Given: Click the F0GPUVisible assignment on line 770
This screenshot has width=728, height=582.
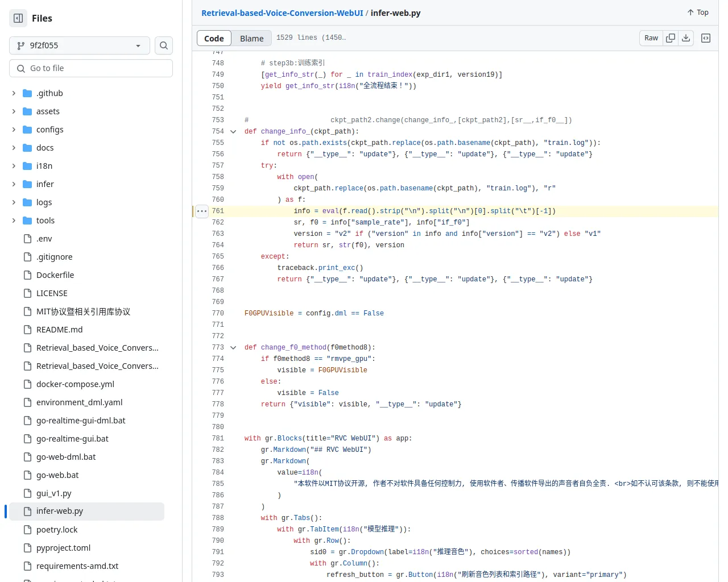Looking at the screenshot, I should click(314, 313).
